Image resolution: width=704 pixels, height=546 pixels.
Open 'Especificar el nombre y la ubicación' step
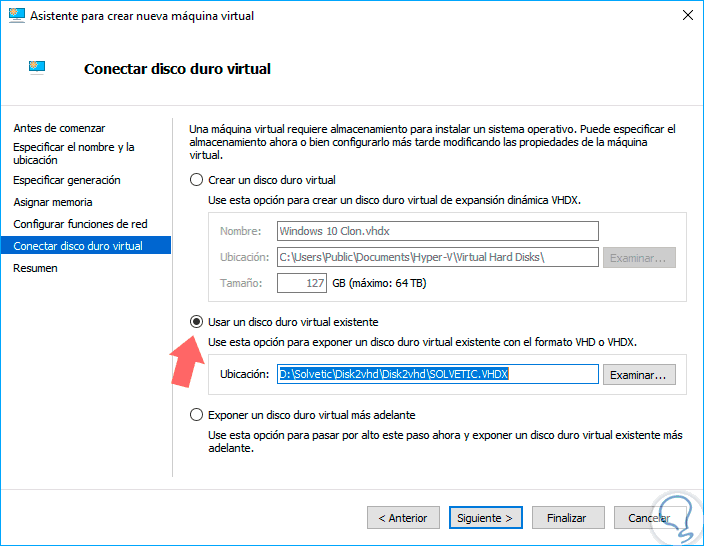tap(73, 153)
